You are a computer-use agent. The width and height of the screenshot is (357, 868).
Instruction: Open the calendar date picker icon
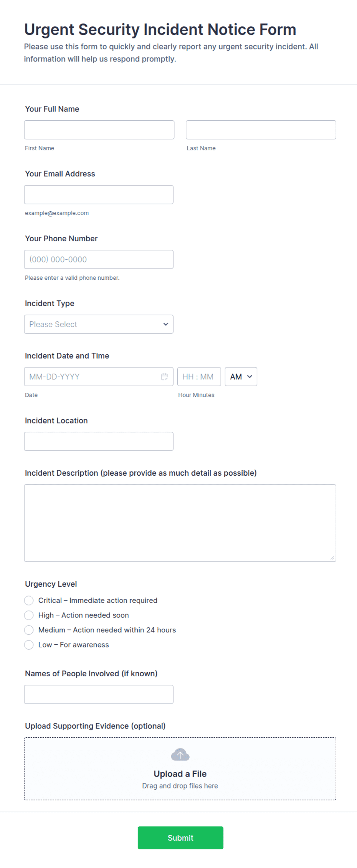pos(164,377)
